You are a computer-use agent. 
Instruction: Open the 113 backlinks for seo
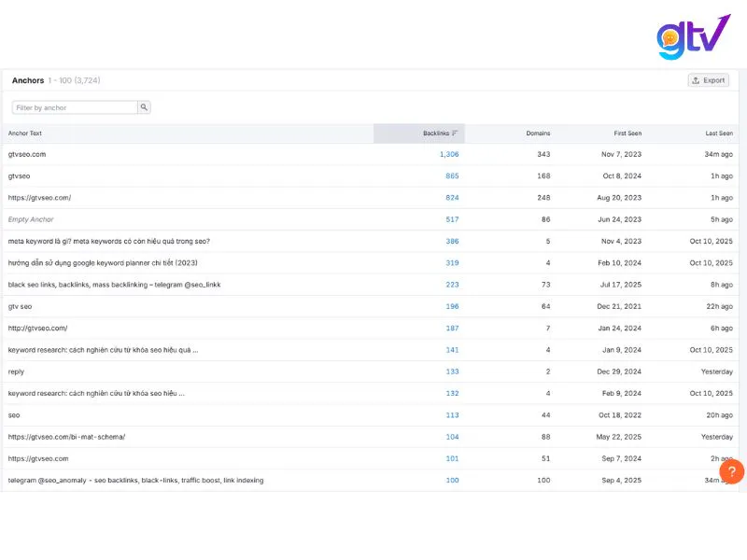(x=452, y=415)
